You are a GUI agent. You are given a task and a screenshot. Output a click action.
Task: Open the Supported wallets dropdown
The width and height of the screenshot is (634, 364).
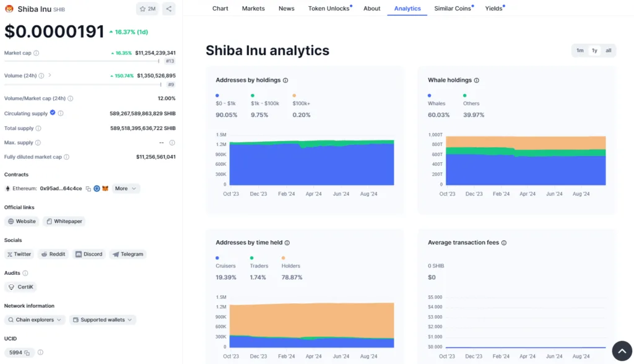pyautogui.click(x=103, y=319)
